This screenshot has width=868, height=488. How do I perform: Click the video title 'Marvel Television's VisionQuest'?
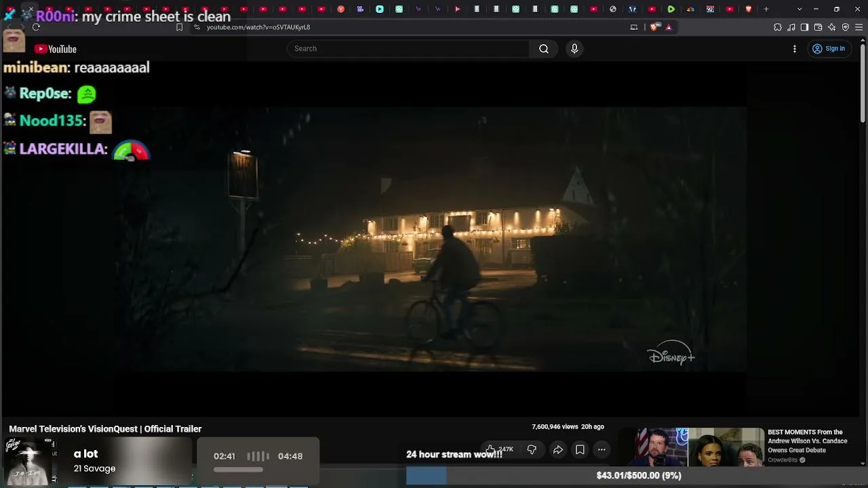coord(105,429)
